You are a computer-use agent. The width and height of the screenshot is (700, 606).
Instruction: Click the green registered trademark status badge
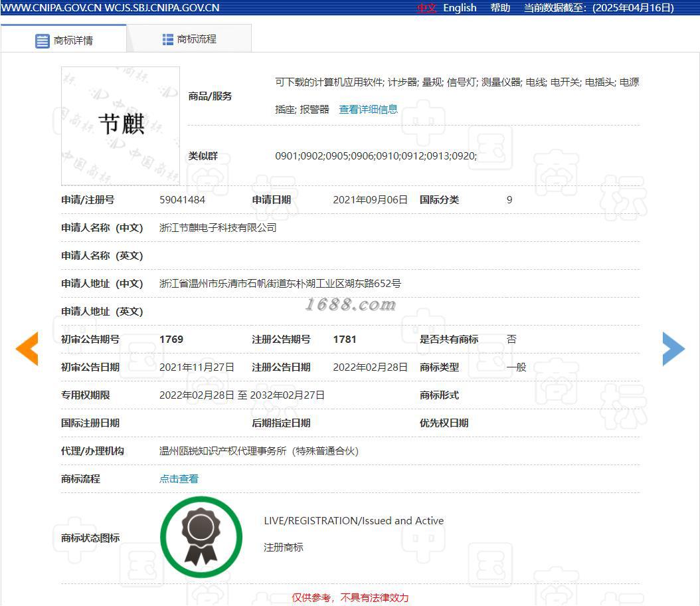pyautogui.click(x=201, y=537)
